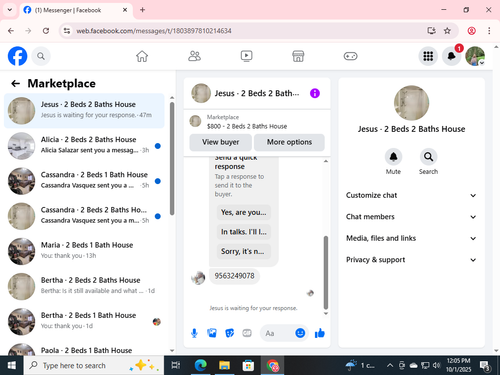Screen dimensions: 500x375
Task: Open Maria - 2 Beds 1 Bath House chat
Action: click(x=84, y=251)
